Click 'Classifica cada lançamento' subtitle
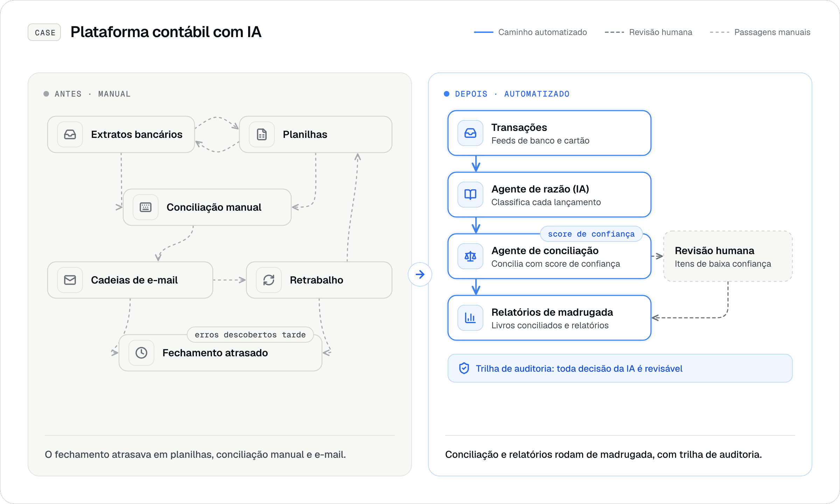This screenshot has height=504, width=840. (546, 202)
